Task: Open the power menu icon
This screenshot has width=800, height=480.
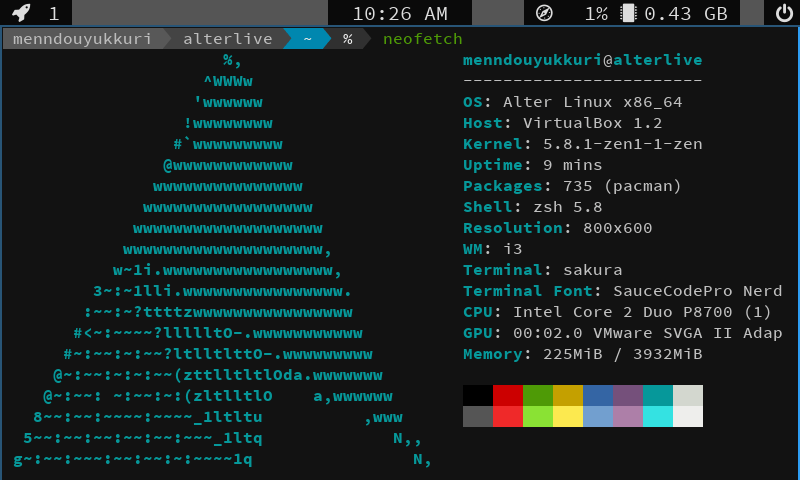Action: (x=784, y=13)
